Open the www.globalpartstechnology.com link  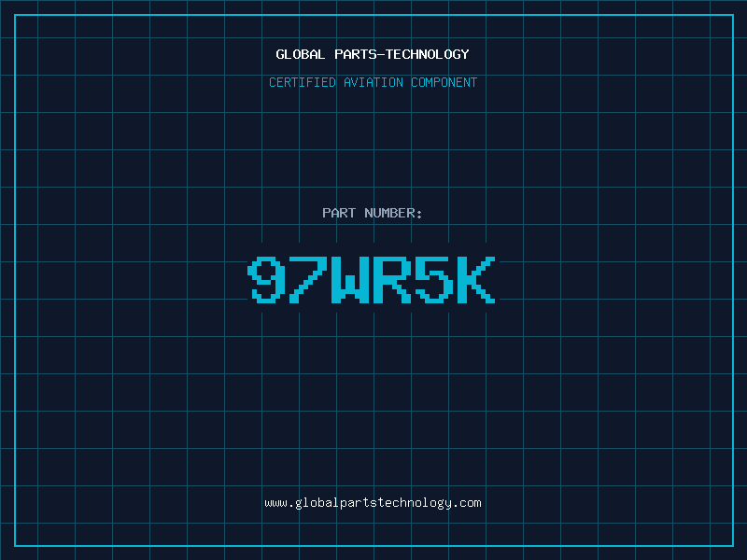[x=373, y=503]
